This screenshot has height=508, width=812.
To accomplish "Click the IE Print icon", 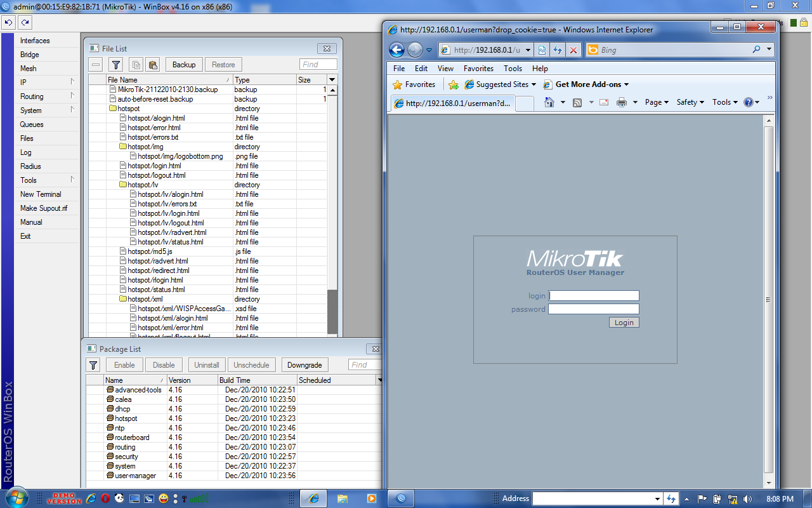I will tap(622, 102).
